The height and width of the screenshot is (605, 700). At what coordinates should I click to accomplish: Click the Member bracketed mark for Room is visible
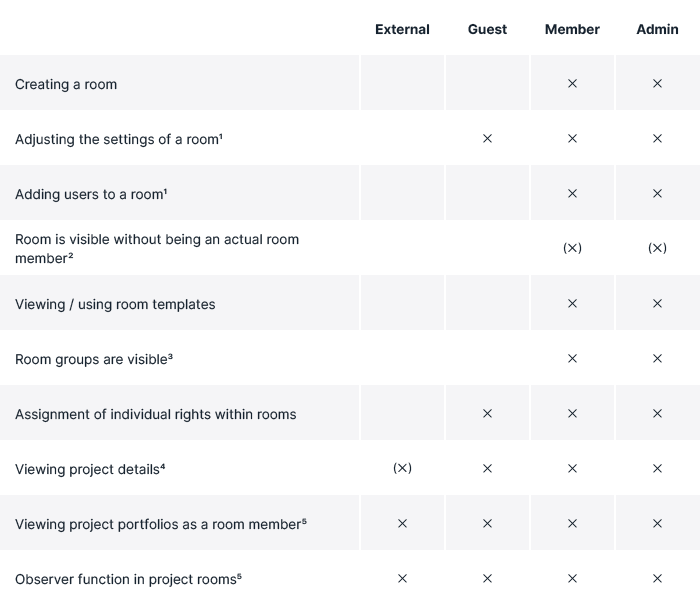pos(572,248)
